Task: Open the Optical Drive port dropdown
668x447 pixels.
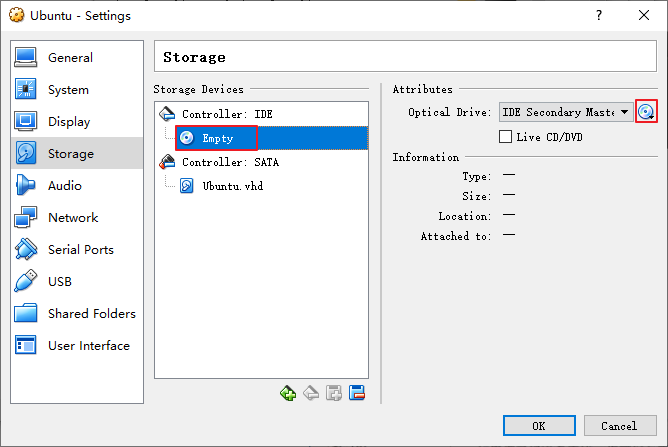Action: pyautogui.click(x=566, y=112)
